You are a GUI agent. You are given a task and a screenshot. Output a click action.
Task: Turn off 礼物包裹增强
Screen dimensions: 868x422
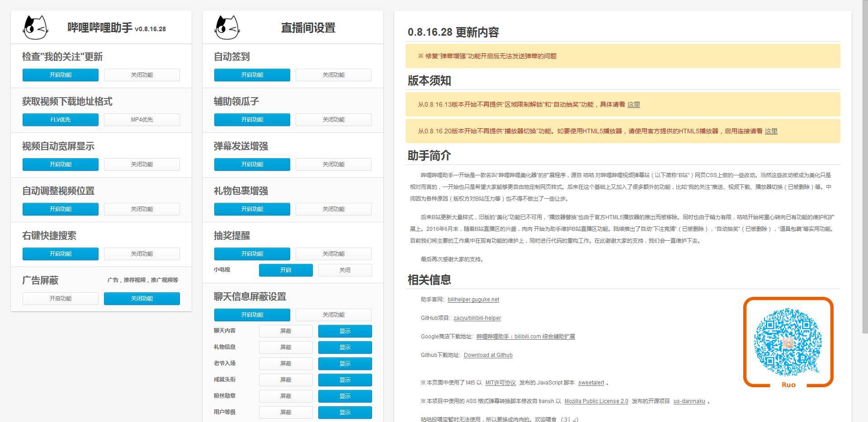point(333,209)
